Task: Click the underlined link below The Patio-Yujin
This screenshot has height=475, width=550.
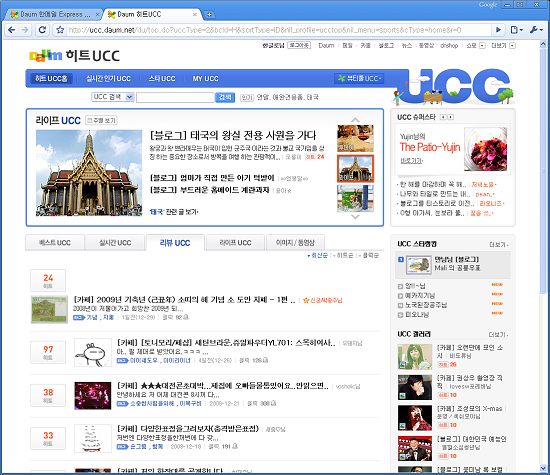Action: pos(411,161)
